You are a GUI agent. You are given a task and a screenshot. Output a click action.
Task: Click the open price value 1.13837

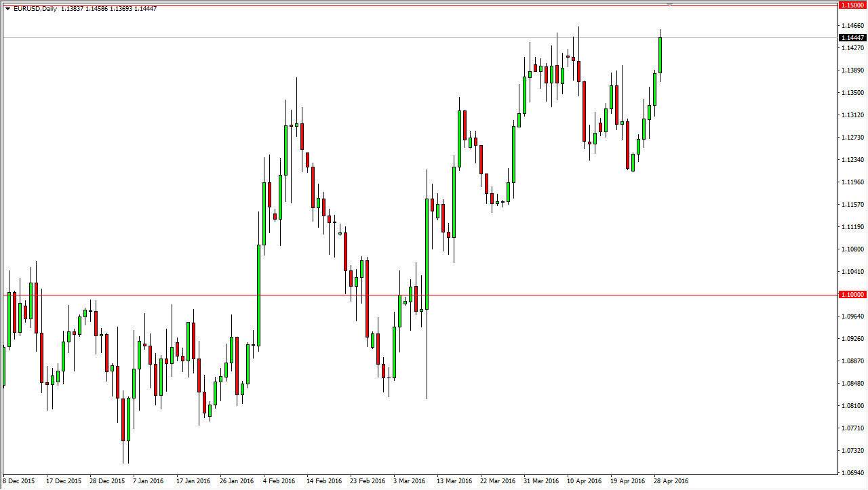point(73,9)
